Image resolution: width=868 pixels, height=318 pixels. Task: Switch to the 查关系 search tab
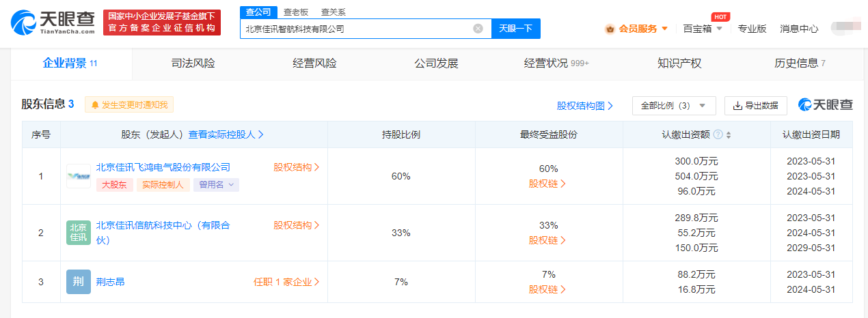pos(333,12)
